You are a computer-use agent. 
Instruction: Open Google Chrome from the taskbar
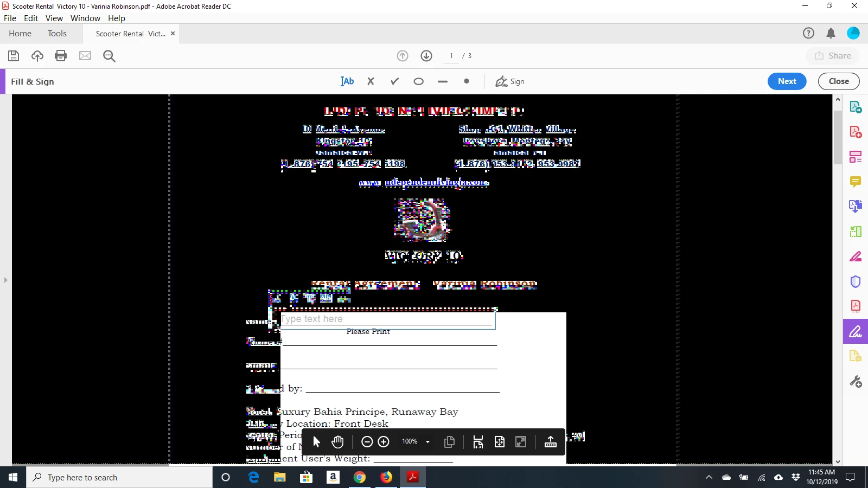[x=359, y=477]
